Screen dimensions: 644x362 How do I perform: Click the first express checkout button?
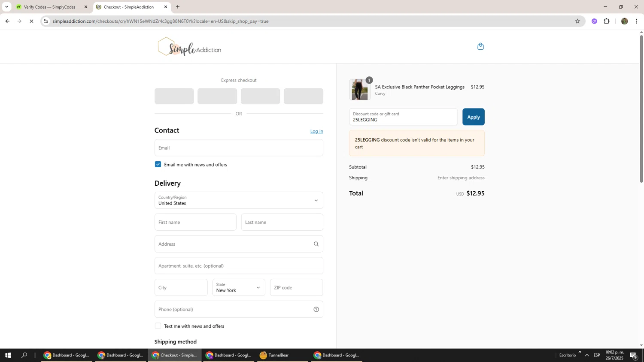[174, 96]
